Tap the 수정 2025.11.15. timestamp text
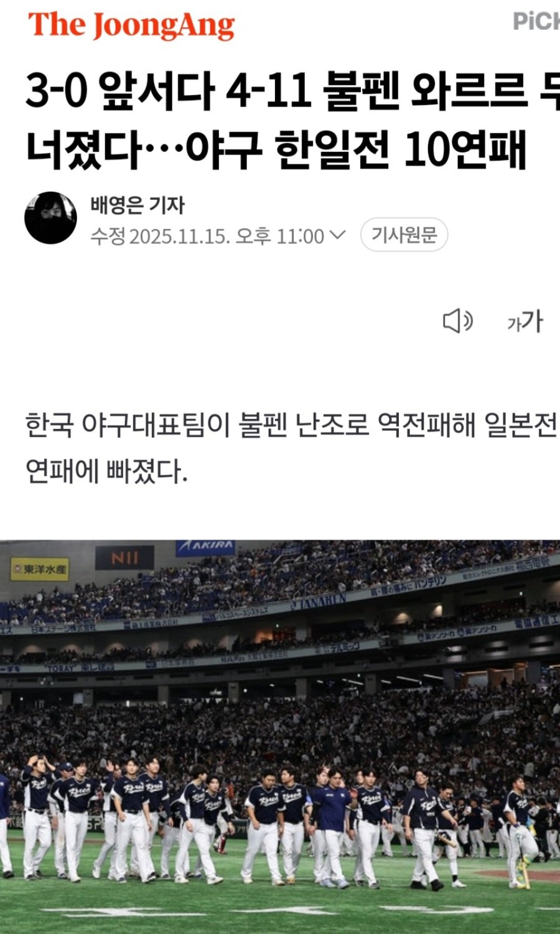 tap(161, 236)
